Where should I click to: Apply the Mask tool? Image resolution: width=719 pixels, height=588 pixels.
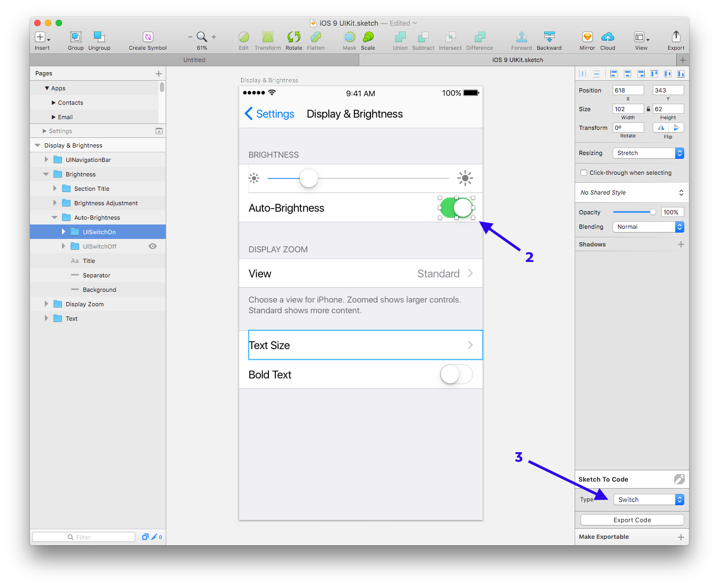349,37
